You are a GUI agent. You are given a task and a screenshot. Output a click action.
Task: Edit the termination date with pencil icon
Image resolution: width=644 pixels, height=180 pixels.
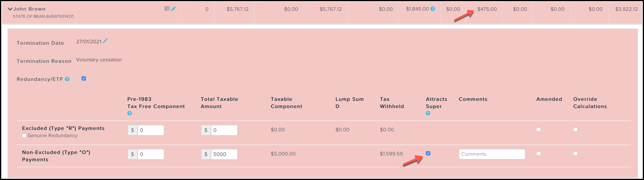[105, 41]
